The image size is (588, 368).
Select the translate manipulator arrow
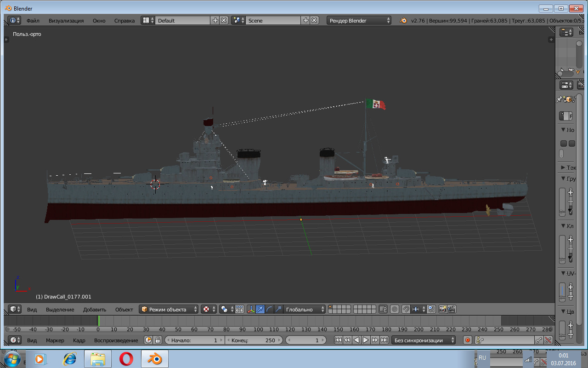260,309
